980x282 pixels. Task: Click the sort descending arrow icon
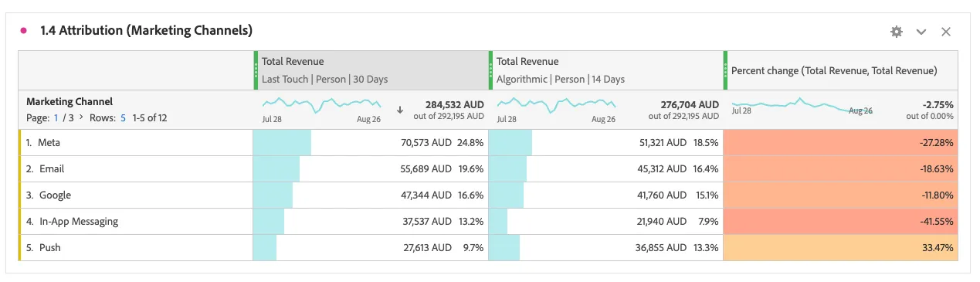[400, 110]
